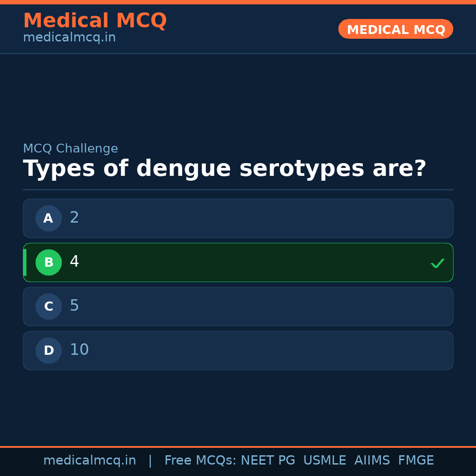This screenshot has width=476, height=476.
Task: Click the answer text "5"
Action: (74, 306)
